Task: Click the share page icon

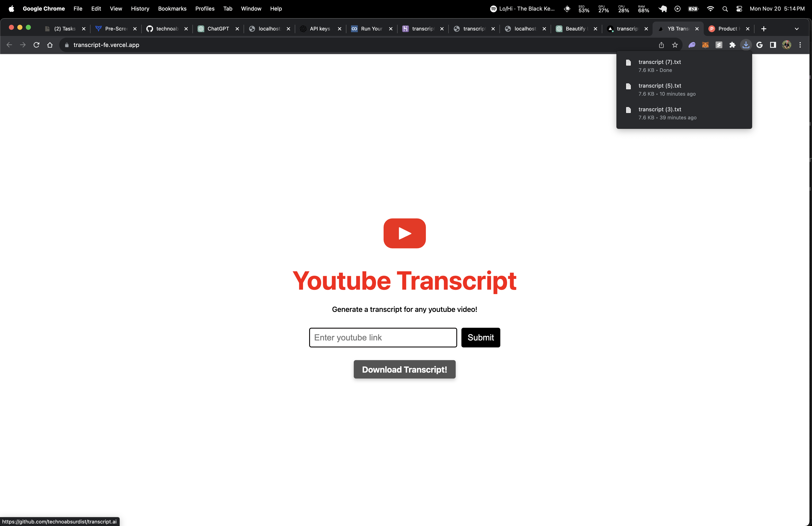Action: pyautogui.click(x=661, y=45)
